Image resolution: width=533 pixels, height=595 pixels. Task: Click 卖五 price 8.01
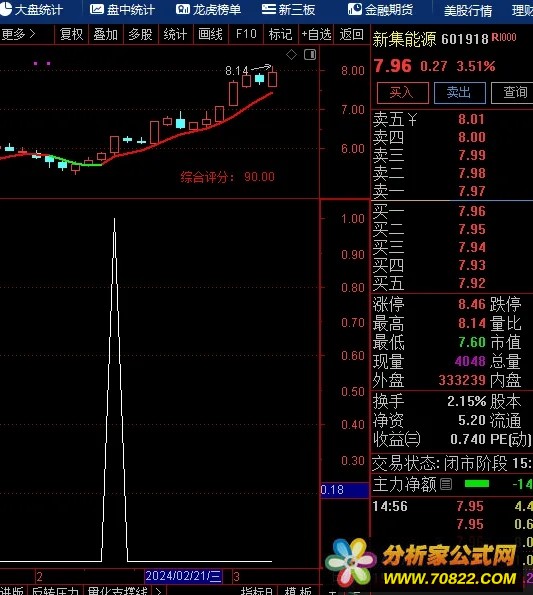(x=472, y=120)
